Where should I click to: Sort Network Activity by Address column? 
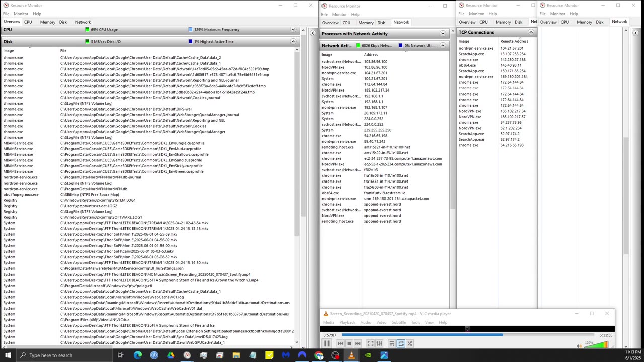(x=406, y=55)
